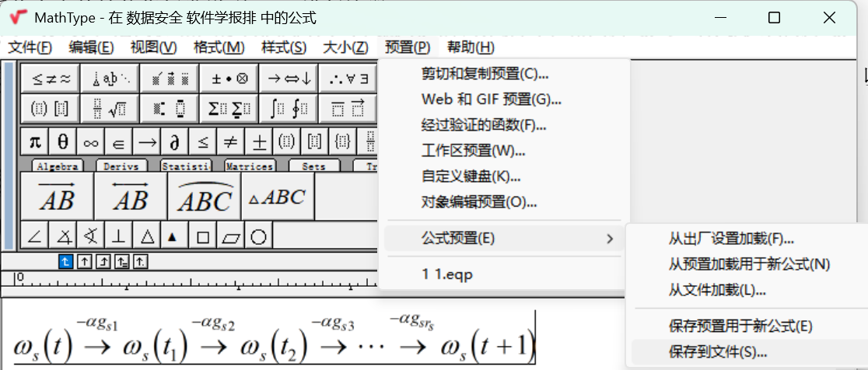Insert the element-of symbol
This screenshot has height=370, width=868.
(118, 143)
